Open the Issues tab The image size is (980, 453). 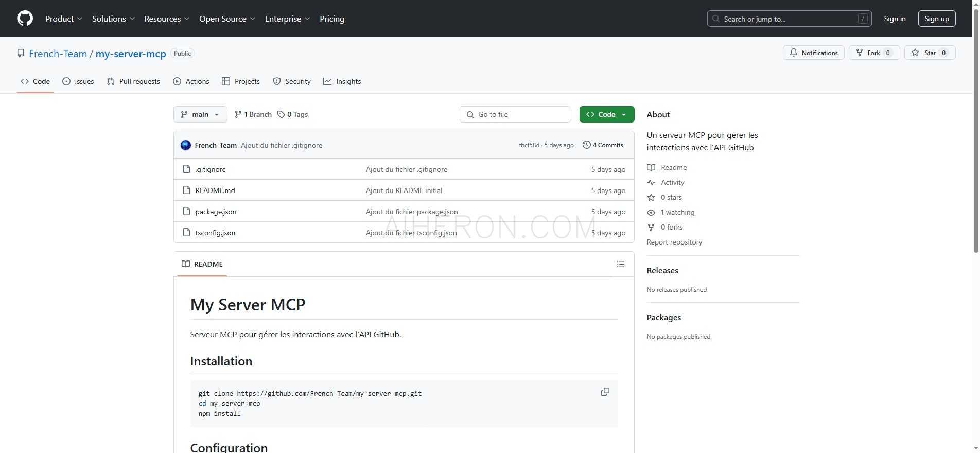click(x=78, y=81)
